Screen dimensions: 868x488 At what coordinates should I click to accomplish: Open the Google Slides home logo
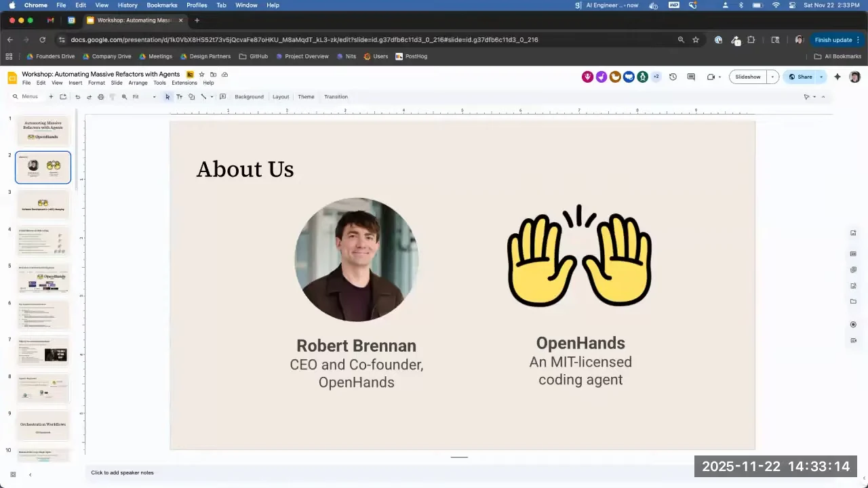(12, 78)
